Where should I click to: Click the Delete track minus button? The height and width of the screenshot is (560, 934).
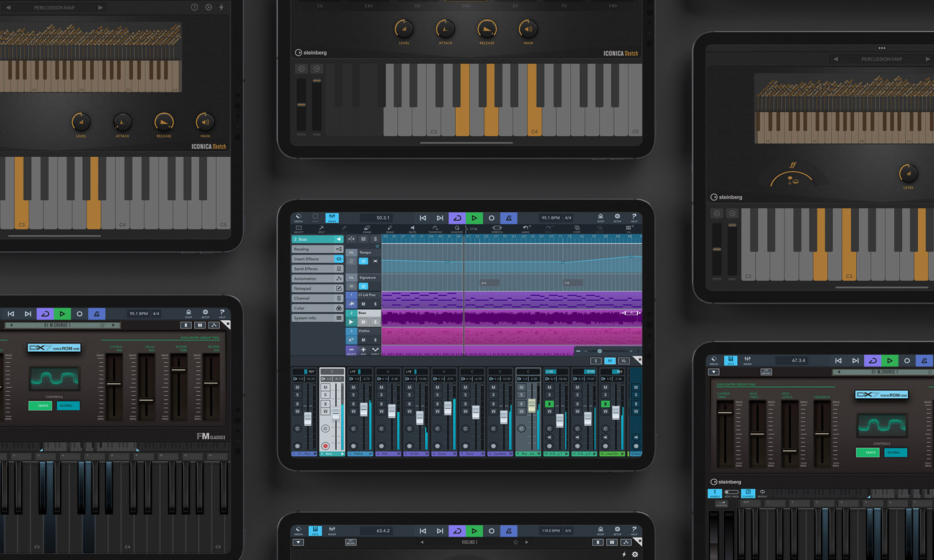pyautogui.click(x=351, y=350)
